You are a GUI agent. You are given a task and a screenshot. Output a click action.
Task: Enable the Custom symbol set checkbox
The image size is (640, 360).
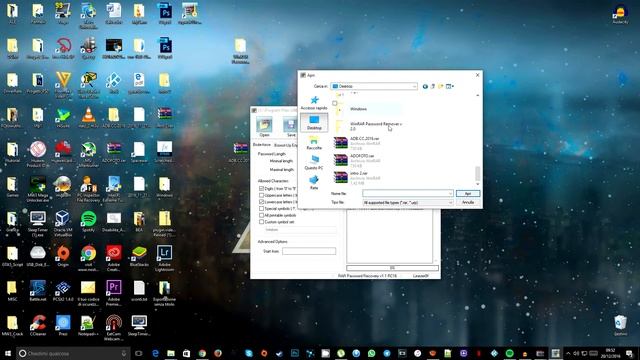click(261, 222)
